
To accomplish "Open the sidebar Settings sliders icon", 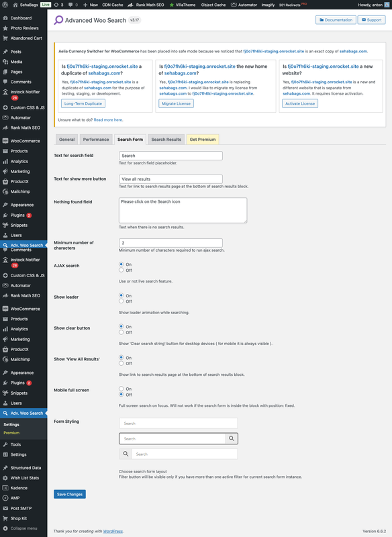I will [x=5, y=454].
